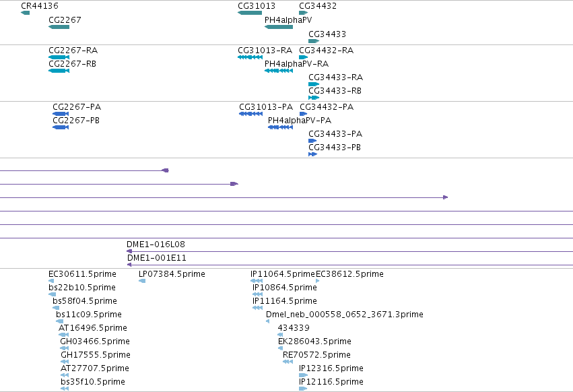Select EST IP12316.5prime

click(303, 375)
